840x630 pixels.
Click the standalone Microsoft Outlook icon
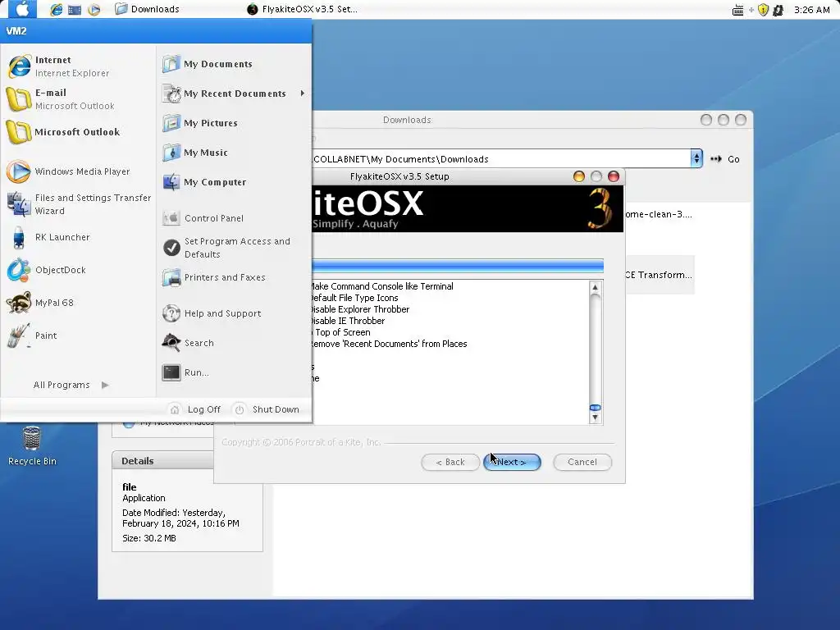tap(18, 132)
